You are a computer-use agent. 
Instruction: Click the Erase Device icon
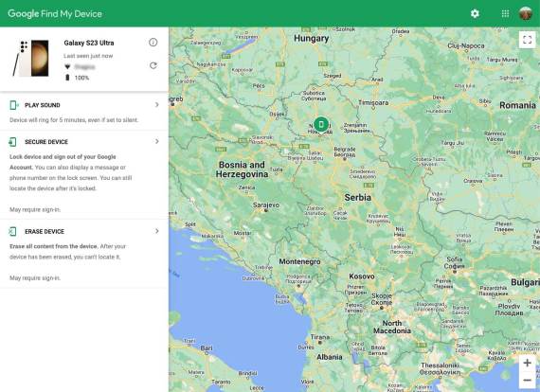point(12,231)
